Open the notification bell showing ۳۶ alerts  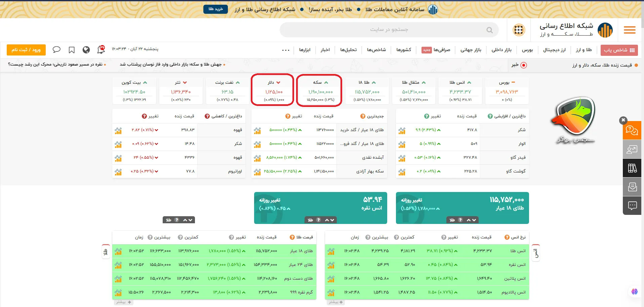click(x=100, y=49)
